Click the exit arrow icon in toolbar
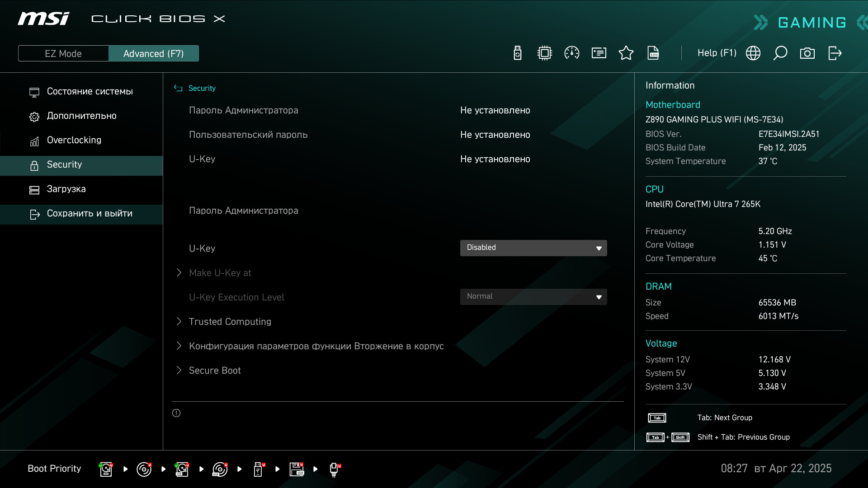 (835, 53)
